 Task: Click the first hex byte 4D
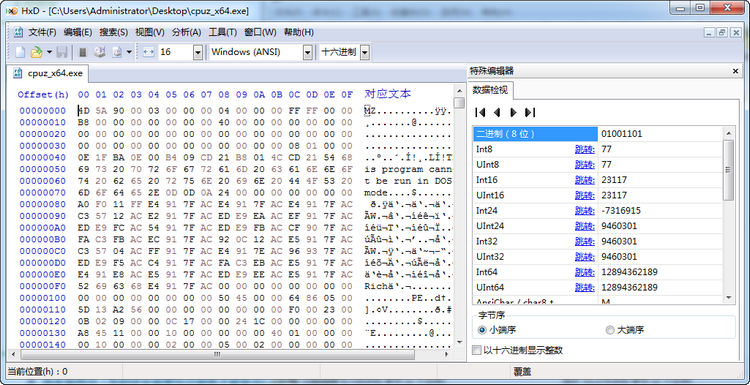pyautogui.click(x=83, y=111)
